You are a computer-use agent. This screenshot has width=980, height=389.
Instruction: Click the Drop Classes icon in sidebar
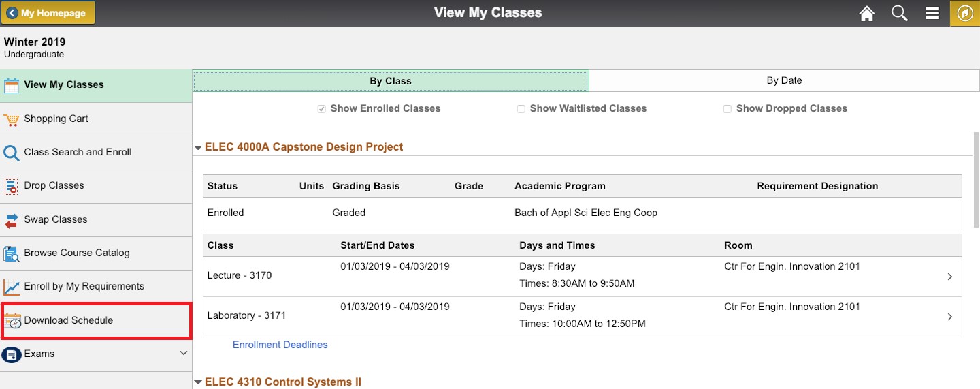click(12, 186)
